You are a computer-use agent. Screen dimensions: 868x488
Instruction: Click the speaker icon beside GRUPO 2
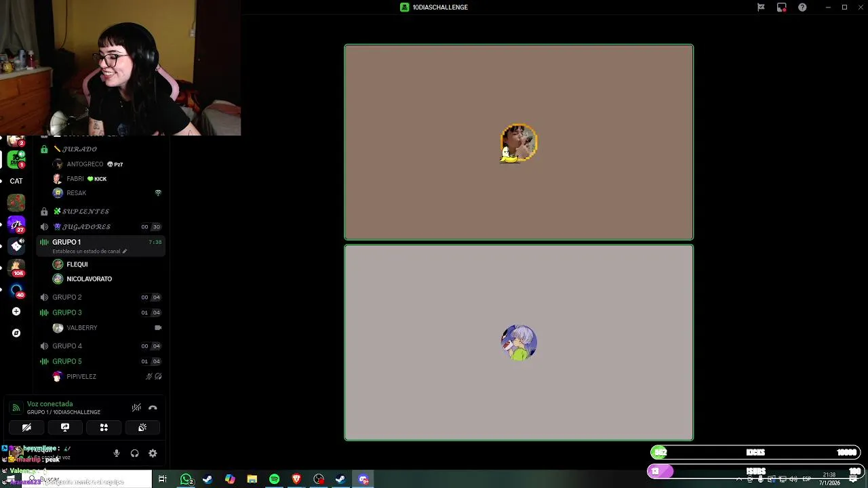point(44,298)
